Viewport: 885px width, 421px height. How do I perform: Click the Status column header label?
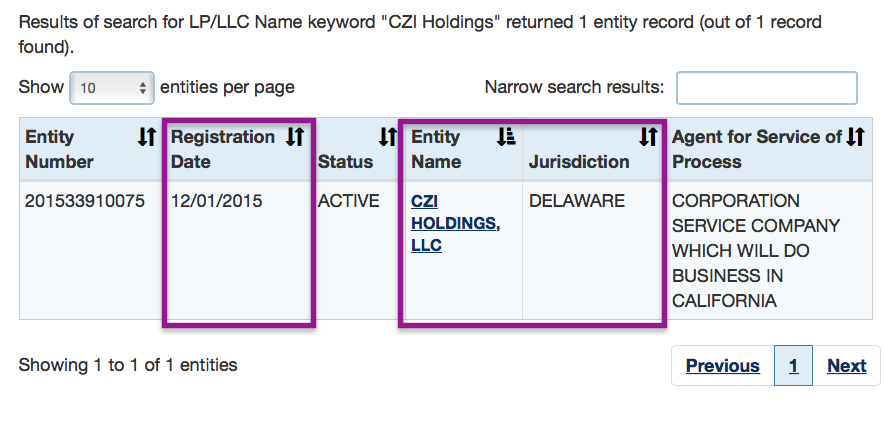pyautogui.click(x=345, y=162)
